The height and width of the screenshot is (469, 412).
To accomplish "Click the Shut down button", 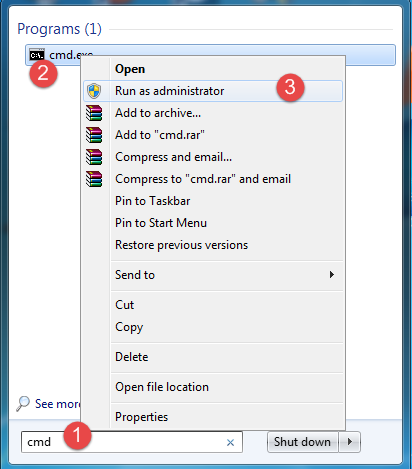I will tap(302, 442).
